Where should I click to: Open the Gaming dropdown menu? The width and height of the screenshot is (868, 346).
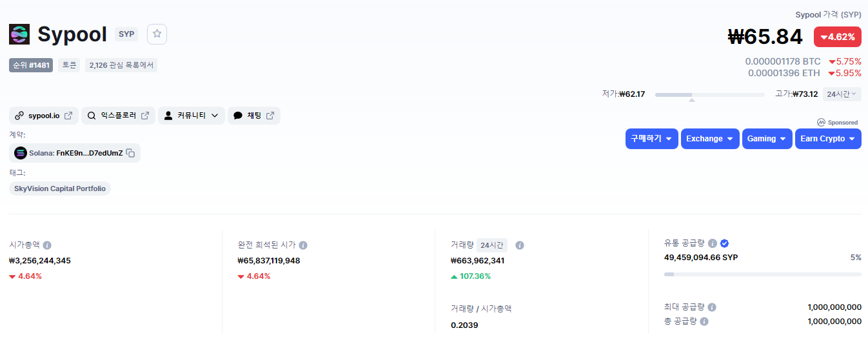coord(767,139)
